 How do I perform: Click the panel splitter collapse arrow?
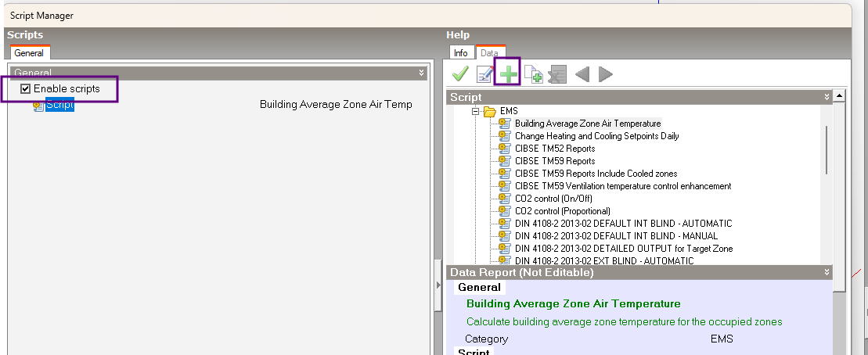[x=439, y=285]
